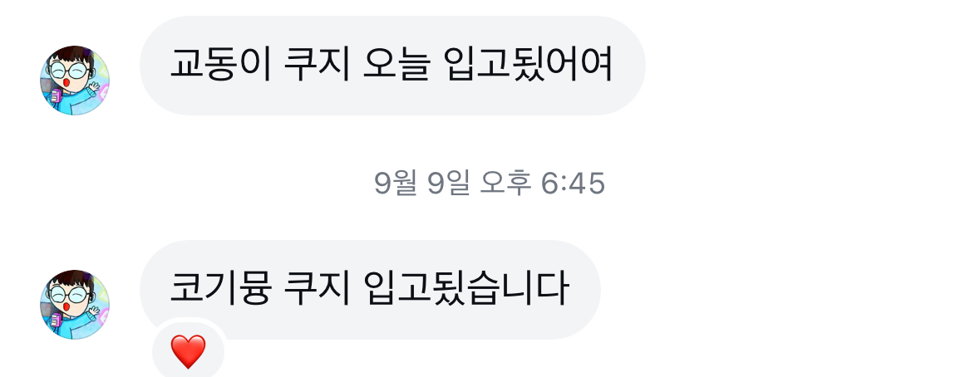
Task: Open the sender's avatar beside the 교동이 message
Action: coord(75,80)
